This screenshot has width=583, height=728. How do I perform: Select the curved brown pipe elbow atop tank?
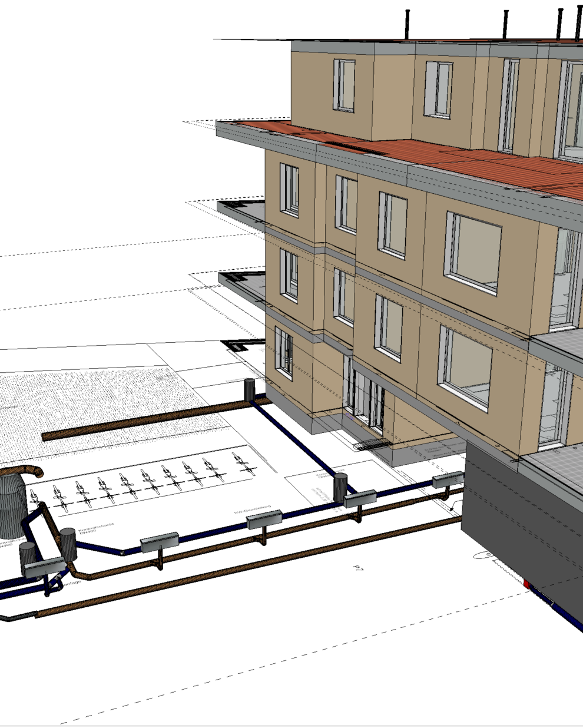click(26, 471)
